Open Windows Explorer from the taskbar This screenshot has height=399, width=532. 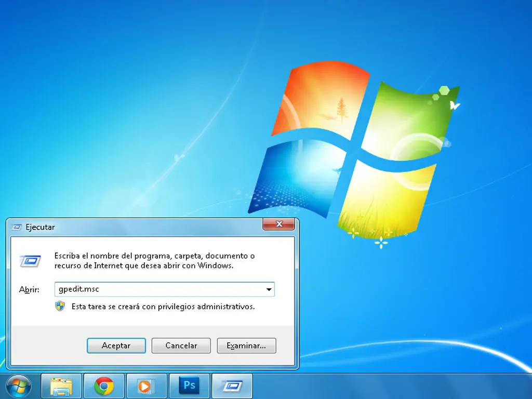(x=61, y=386)
